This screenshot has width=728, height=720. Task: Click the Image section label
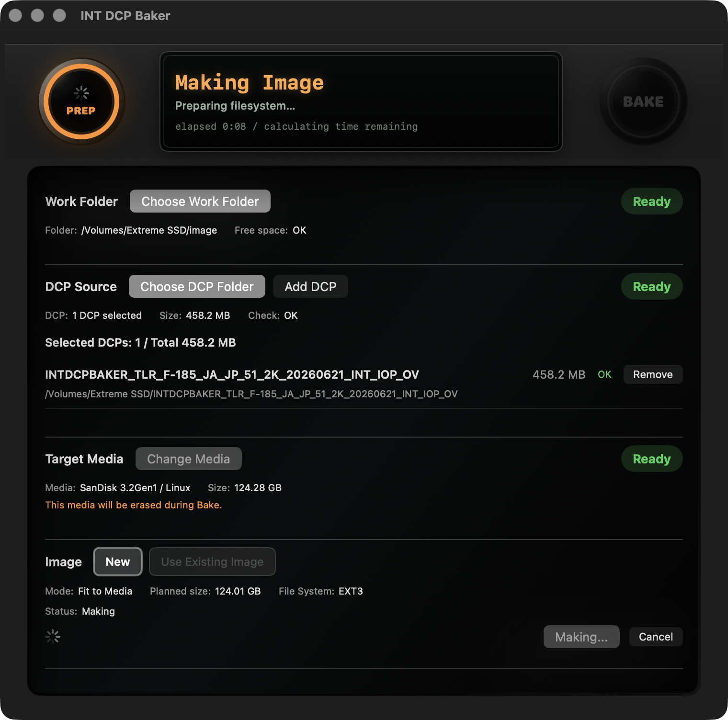click(x=63, y=562)
